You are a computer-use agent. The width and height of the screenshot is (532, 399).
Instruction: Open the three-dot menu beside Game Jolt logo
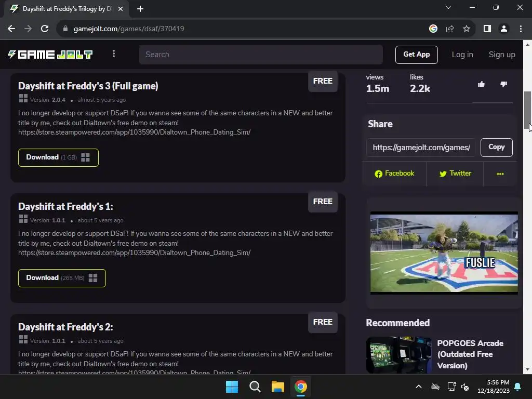114,54
